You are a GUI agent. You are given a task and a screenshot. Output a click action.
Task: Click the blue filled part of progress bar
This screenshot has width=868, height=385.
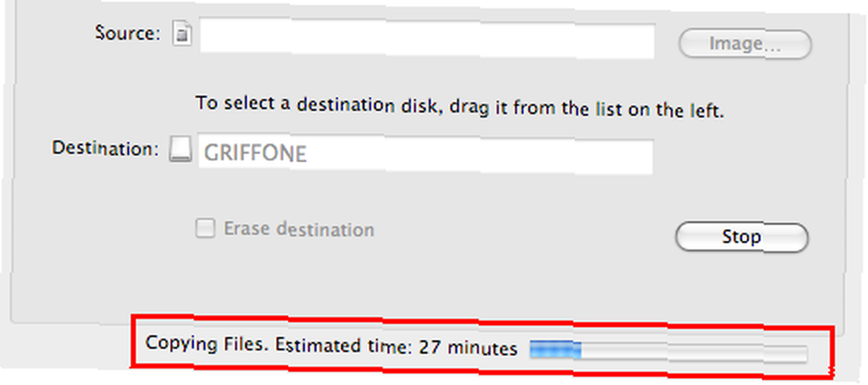(x=556, y=350)
